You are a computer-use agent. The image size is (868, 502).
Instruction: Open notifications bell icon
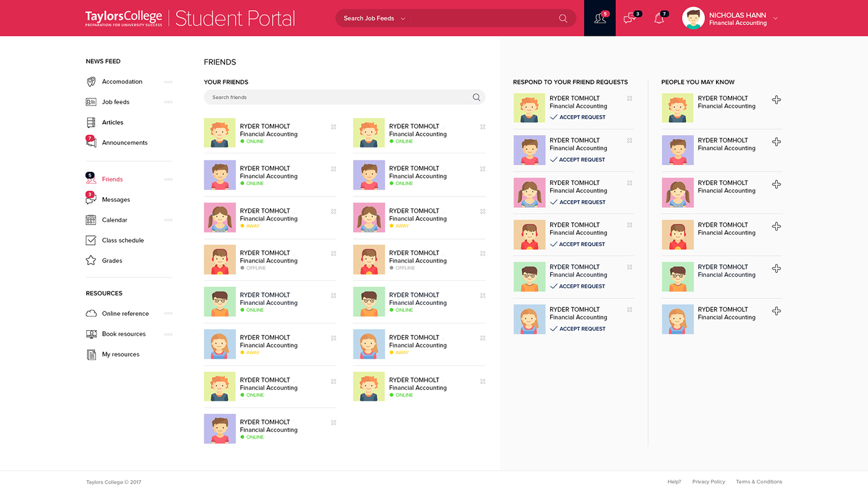click(659, 19)
